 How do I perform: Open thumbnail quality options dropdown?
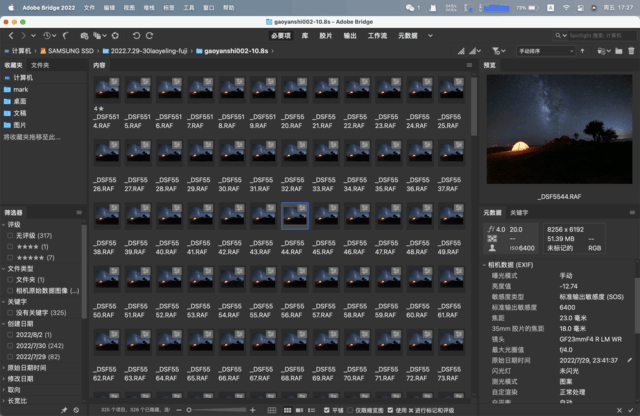[x=475, y=51]
